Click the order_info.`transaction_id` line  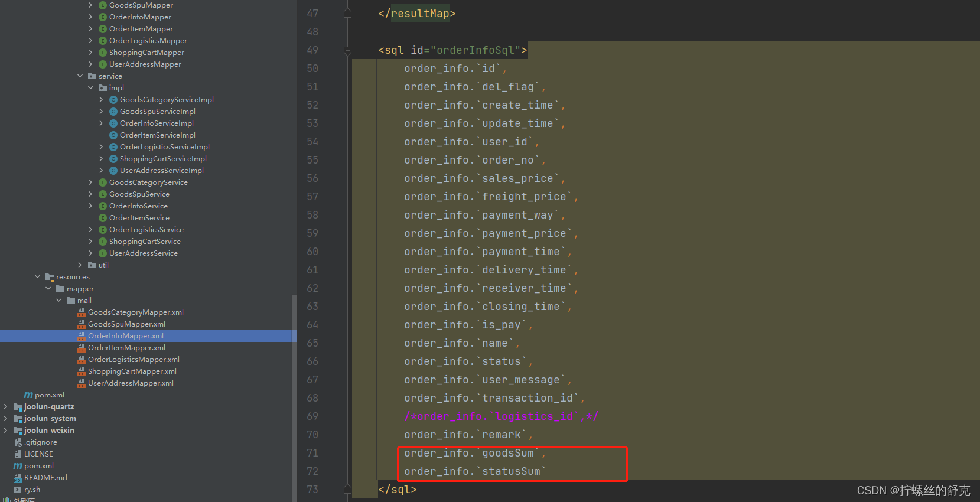[494, 398]
